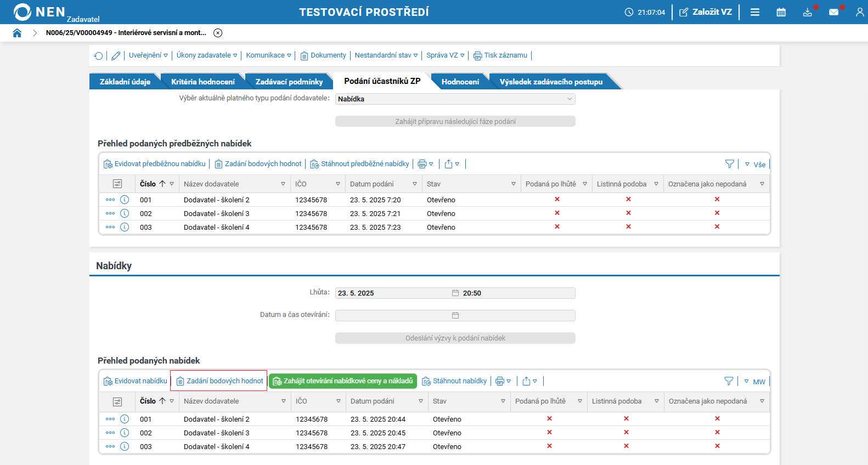Click the refresh icon in record toolbar
Viewport: 868px width, 465px height.
[99, 55]
